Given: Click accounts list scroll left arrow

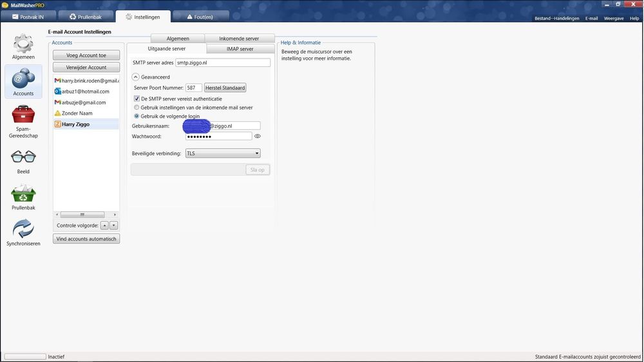Looking at the screenshot, I should [57, 214].
